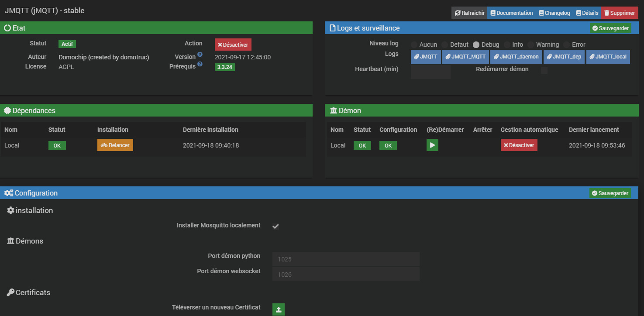Open the JMQTT_dep log file
This screenshot has height=316, width=644.
point(564,57)
